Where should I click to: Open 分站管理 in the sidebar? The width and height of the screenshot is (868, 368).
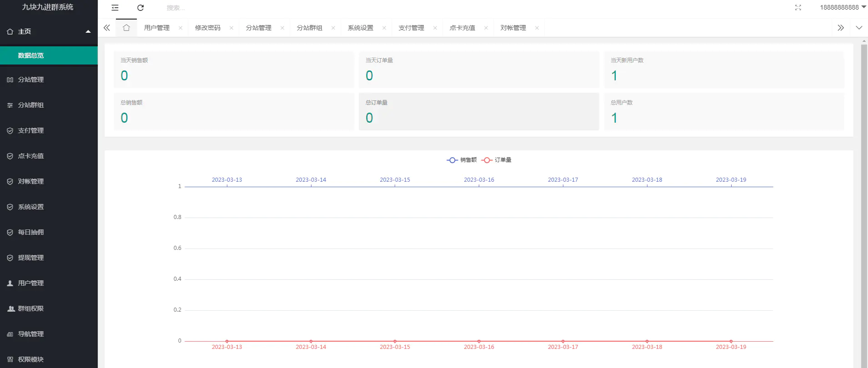pyautogui.click(x=31, y=80)
